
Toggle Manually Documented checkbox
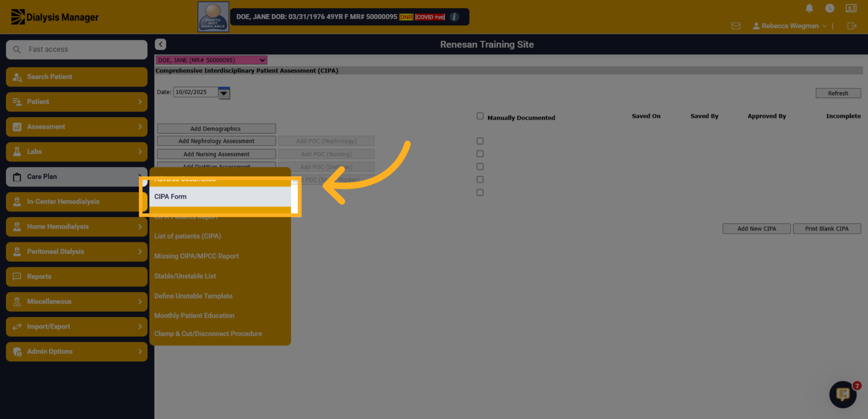[480, 116]
